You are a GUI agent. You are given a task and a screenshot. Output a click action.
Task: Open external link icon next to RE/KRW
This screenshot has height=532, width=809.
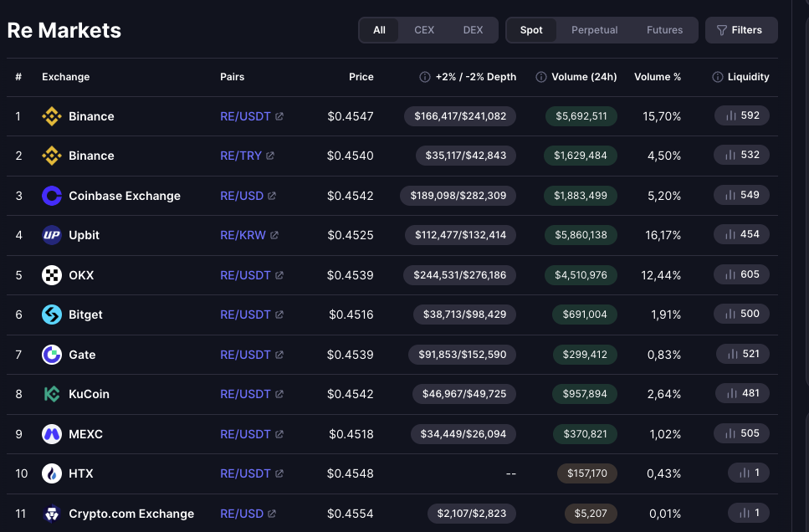click(274, 235)
